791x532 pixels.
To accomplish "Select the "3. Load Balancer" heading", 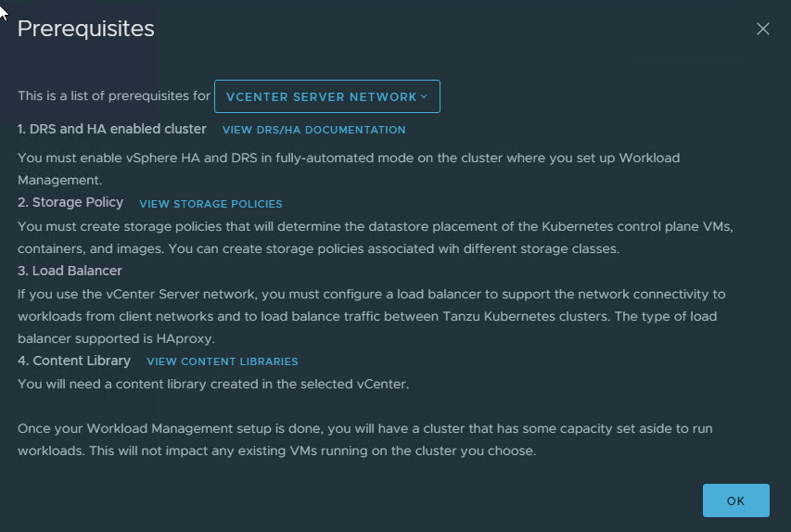I will [x=70, y=271].
